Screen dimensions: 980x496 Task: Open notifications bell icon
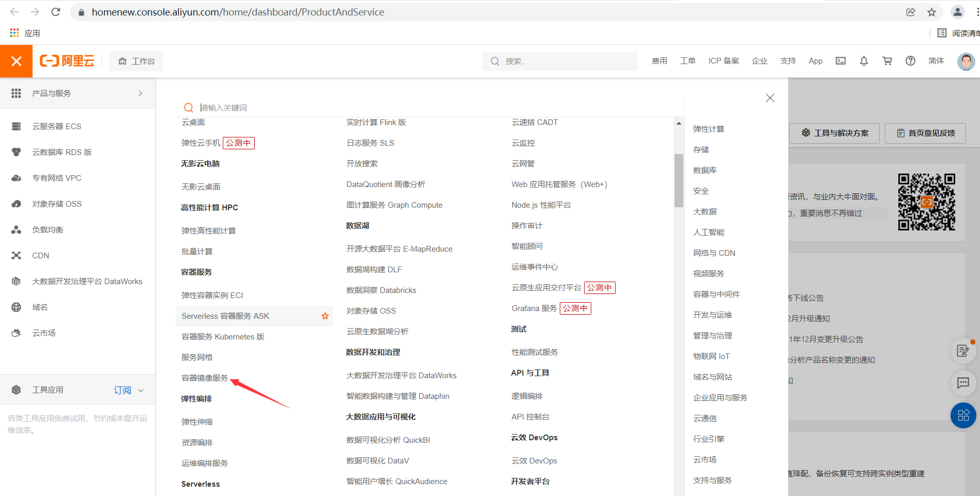pos(864,61)
